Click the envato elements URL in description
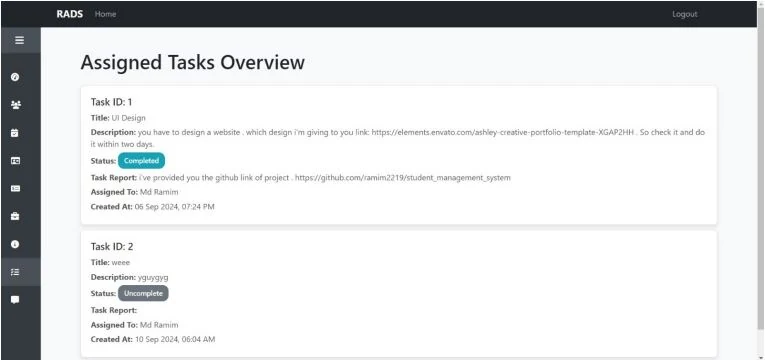This screenshot has width=765, height=360. pyautogui.click(x=503, y=132)
